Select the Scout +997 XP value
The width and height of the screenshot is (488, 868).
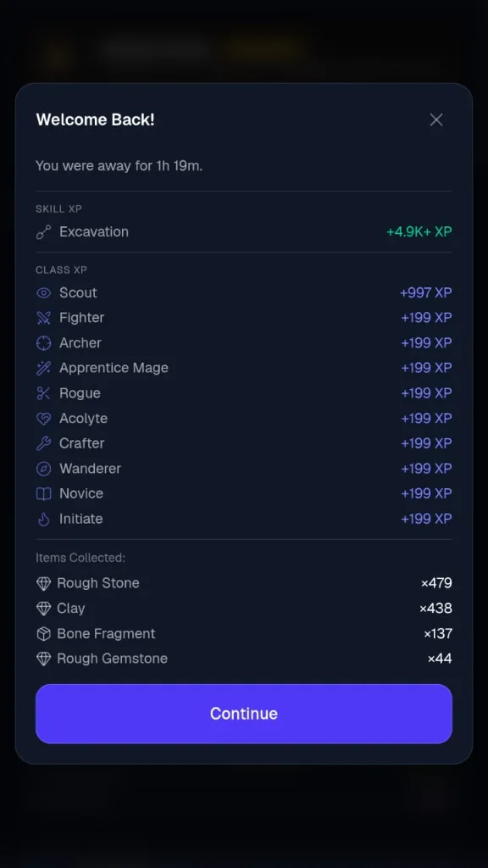(x=426, y=292)
